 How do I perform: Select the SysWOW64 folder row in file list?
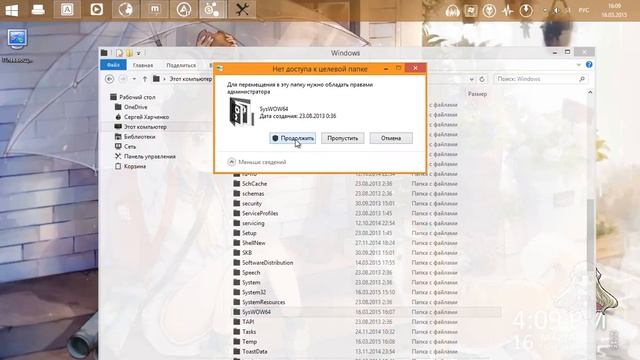coord(367,312)
